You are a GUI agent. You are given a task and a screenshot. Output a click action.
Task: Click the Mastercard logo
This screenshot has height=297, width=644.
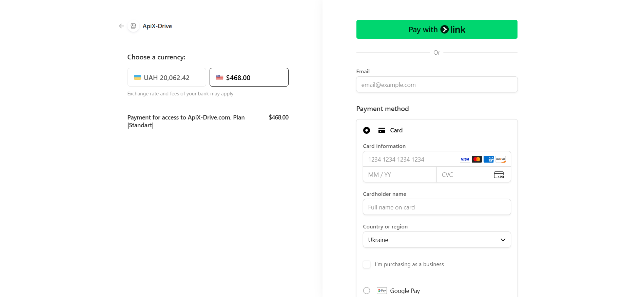click(x=477, y=159)
